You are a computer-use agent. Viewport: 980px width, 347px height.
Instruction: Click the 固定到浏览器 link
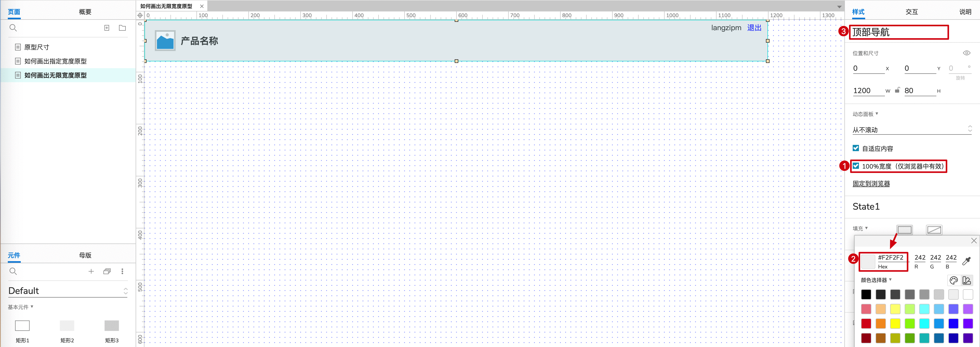[871, 184]
